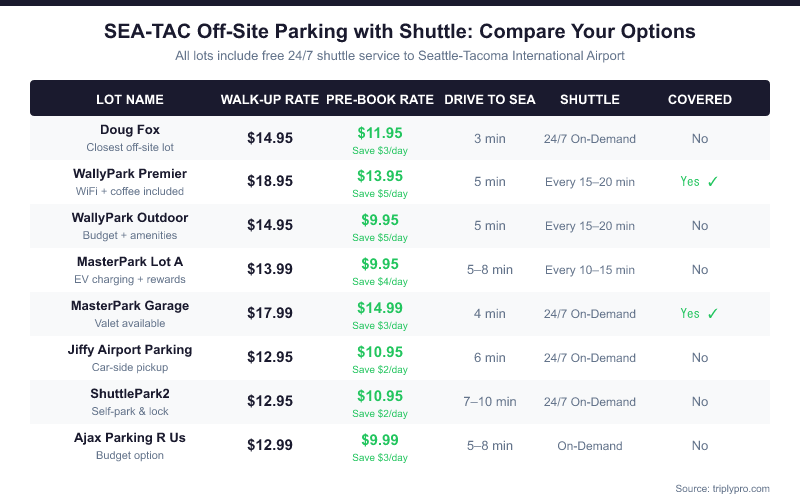Click the WallyPark Outdoor lot name
This screenshot has height=500, width=800.
point(130,218)
